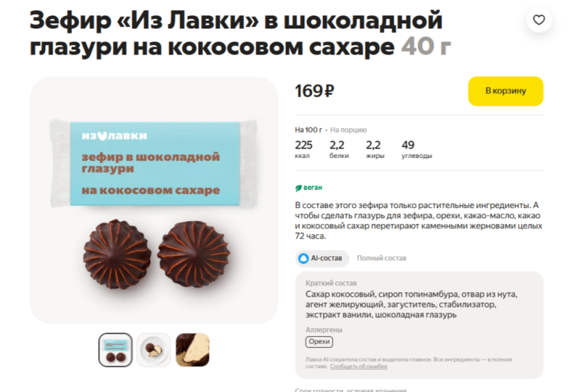Image resolution: width=582 pixels, height=392 pixels.
Task: Select На 100 г nutrition option
Action: tap(308, 130)
